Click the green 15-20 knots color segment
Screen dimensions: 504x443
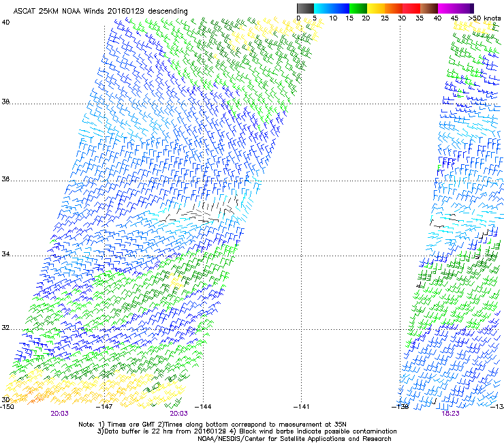358,8
